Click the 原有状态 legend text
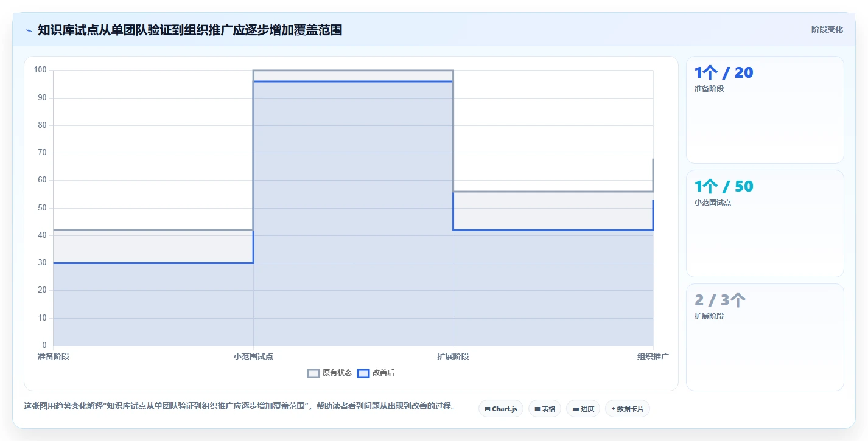The height and width of the screenshot is (441, 868). [x=337, y=373]
